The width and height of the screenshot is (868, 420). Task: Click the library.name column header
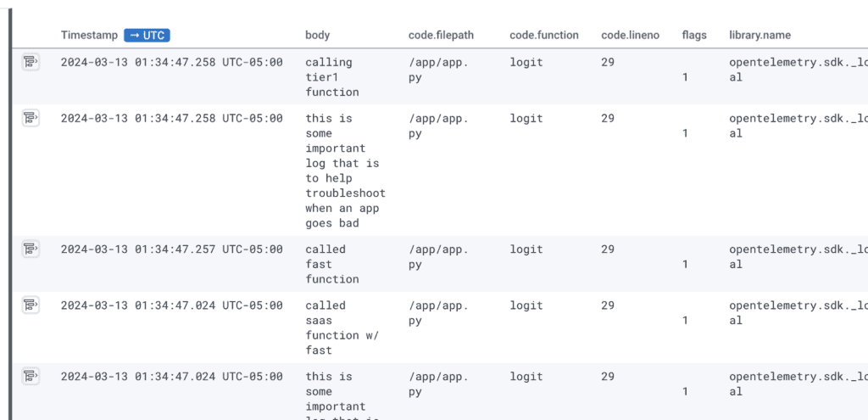(x=760, y=36)
